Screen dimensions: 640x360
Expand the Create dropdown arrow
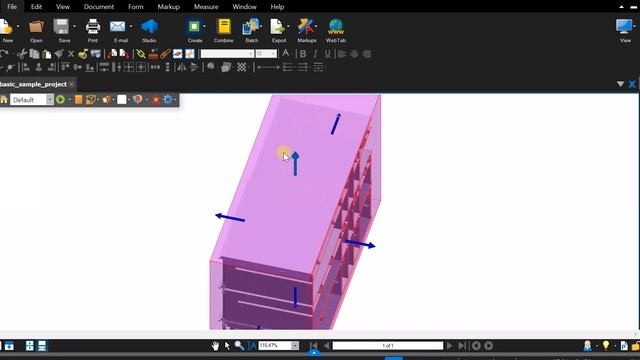(205, 27)
